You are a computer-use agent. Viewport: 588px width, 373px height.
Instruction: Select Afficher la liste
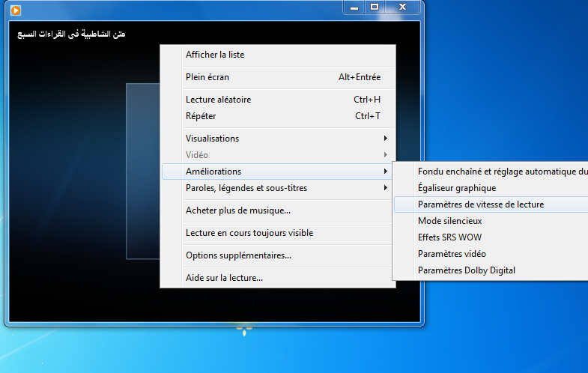tap(278, 55)
